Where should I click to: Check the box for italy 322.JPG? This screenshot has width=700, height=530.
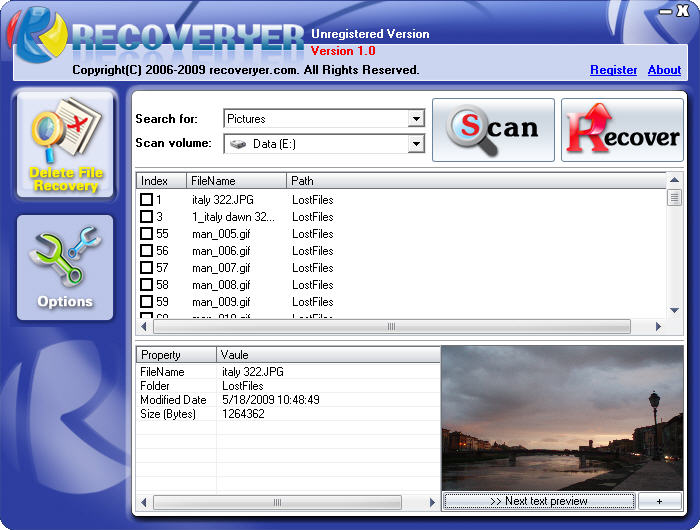[146, 200]
